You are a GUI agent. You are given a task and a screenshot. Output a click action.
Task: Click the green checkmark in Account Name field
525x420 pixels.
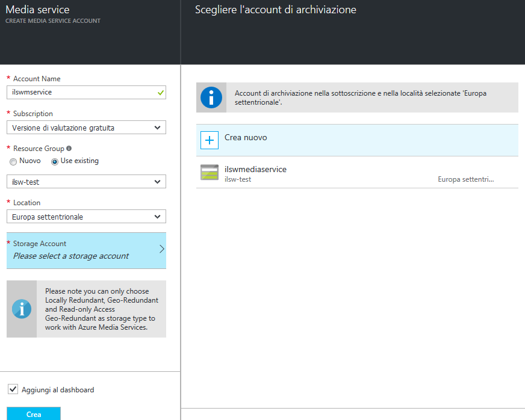(160, 93)
